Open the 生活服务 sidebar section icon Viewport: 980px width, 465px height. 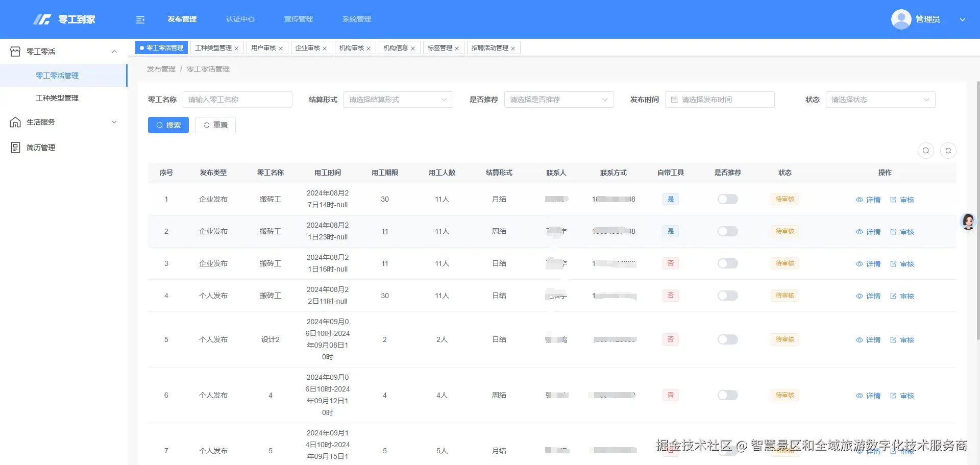point(15,121)
